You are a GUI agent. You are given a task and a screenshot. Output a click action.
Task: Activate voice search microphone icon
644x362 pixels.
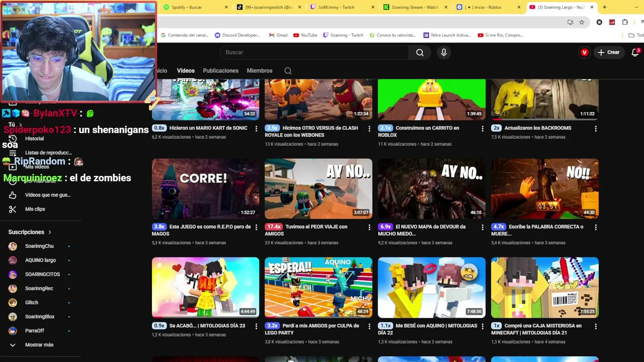[x=443, y=52]
